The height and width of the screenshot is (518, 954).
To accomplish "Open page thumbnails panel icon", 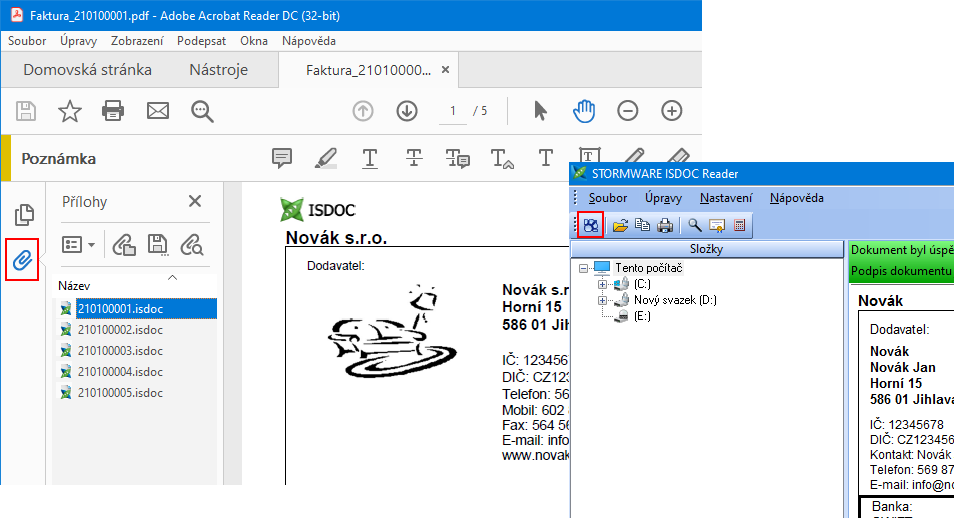I will point(24,214).
